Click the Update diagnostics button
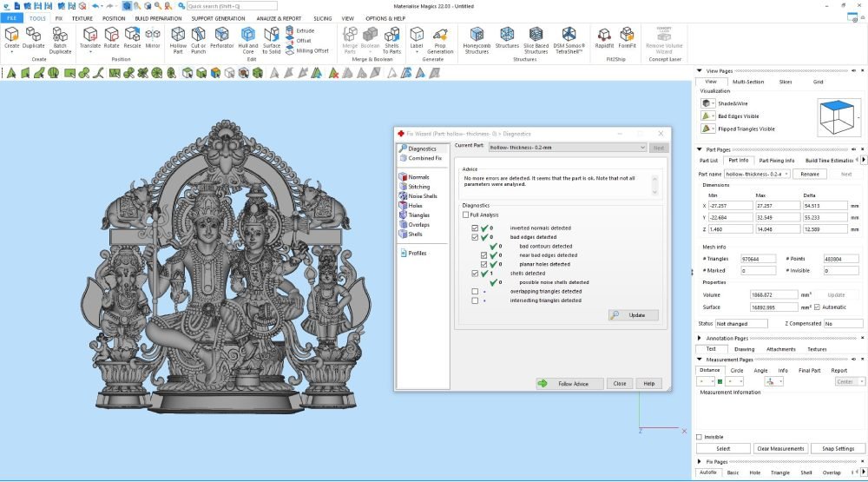Viewport: 868px width, 482px height. click(x=634, y=315)
